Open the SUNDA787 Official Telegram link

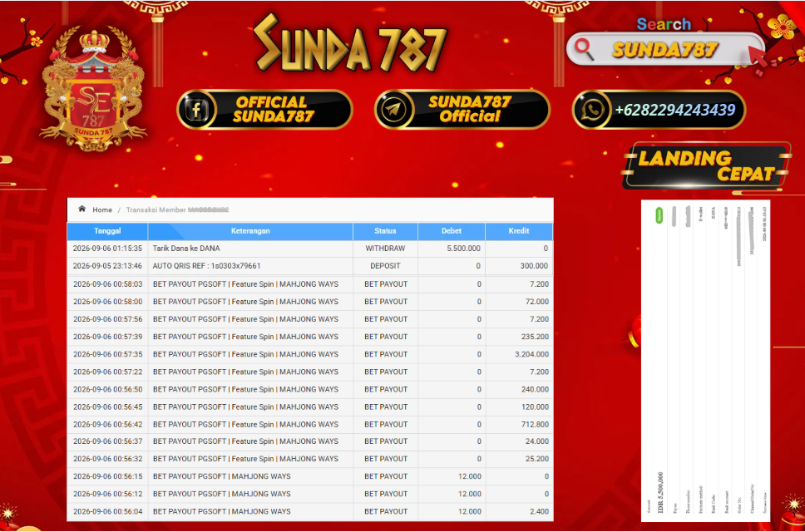click(x=462, y=109)
